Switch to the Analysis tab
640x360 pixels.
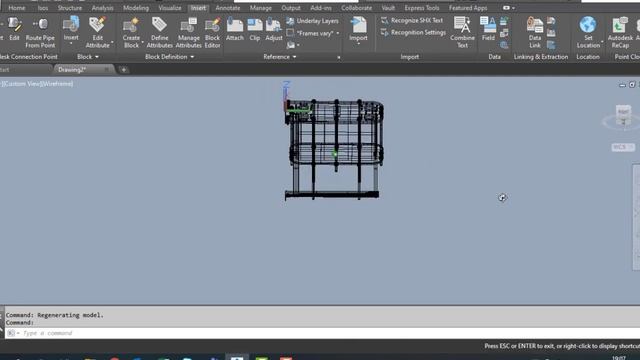click(102, 8)
